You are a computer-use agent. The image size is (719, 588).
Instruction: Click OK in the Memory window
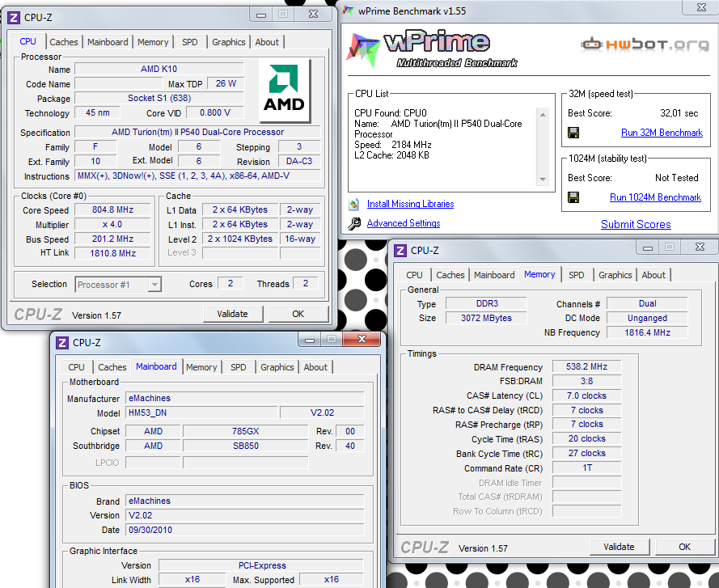(684, 547)
